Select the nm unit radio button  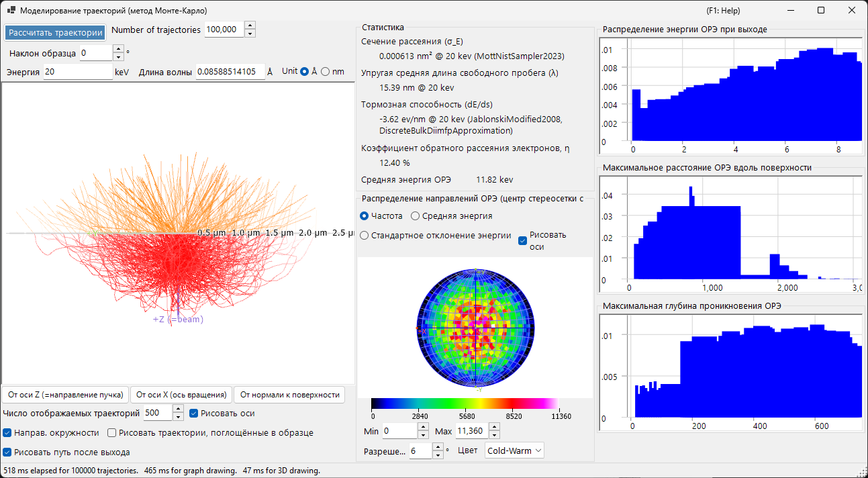pyautogui.click(x=326, y=72)
